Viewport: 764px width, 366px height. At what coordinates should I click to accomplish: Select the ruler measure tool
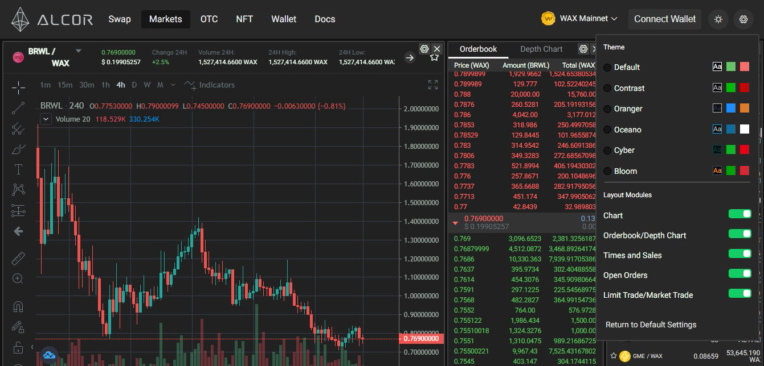[19, 258]
